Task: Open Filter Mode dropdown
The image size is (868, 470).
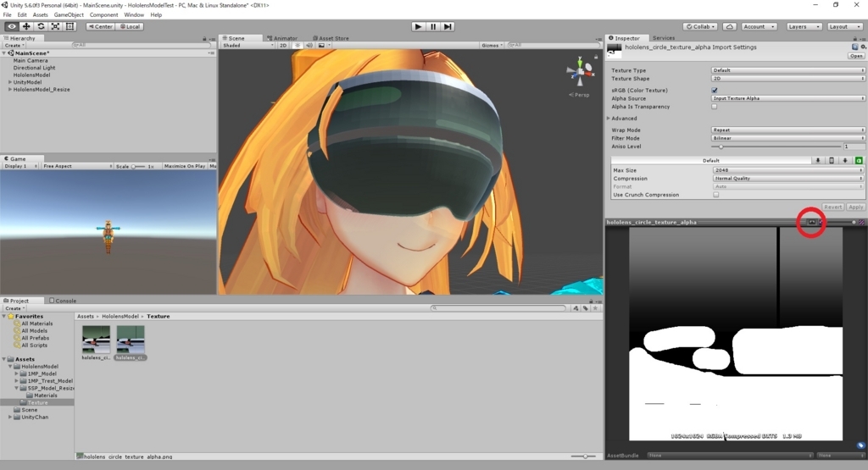Action: [787, 138]
